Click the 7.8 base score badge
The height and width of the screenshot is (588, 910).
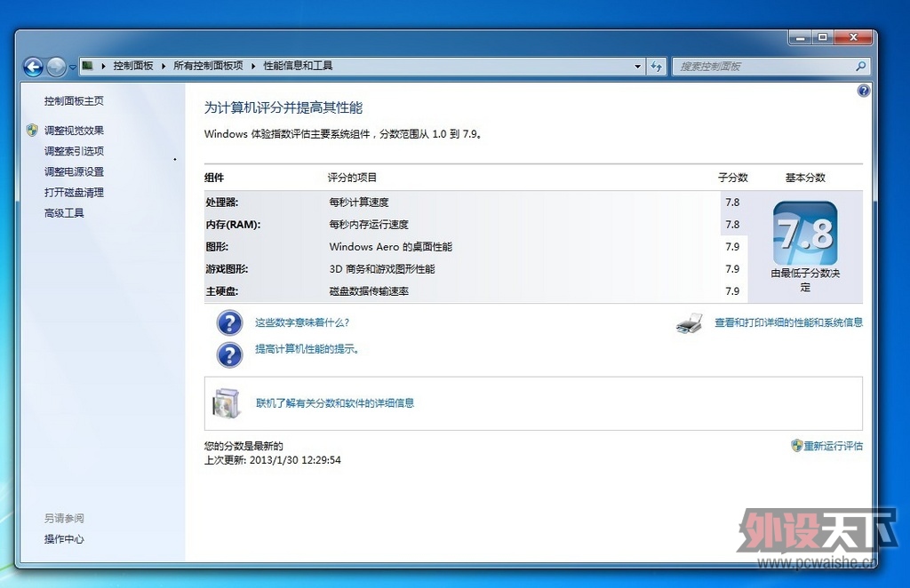[x=805, y=233]
